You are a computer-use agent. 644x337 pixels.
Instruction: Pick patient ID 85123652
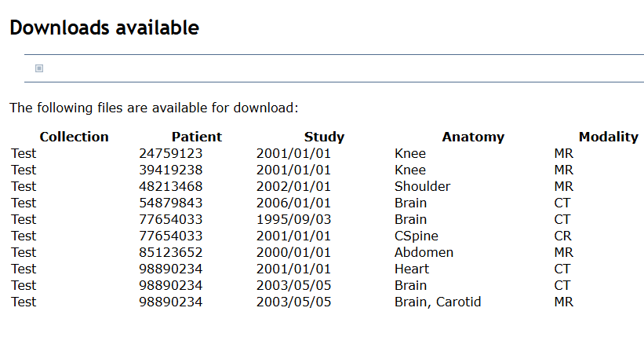[171, 252]
